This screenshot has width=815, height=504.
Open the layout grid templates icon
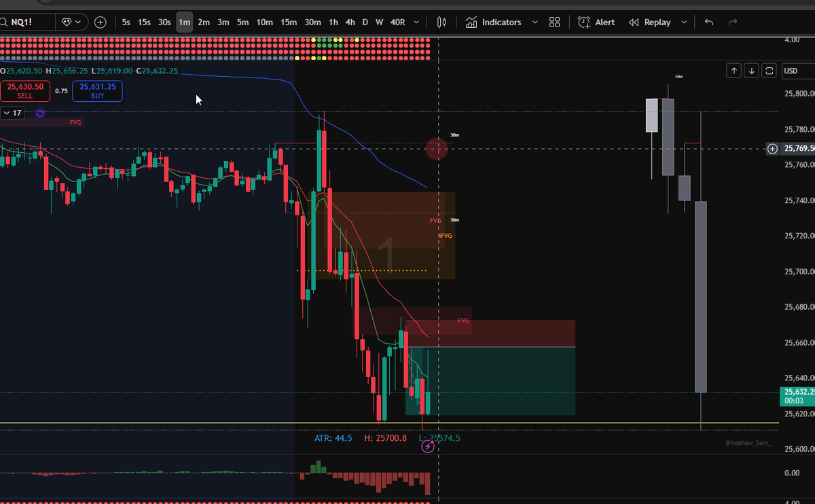[554, 22]
